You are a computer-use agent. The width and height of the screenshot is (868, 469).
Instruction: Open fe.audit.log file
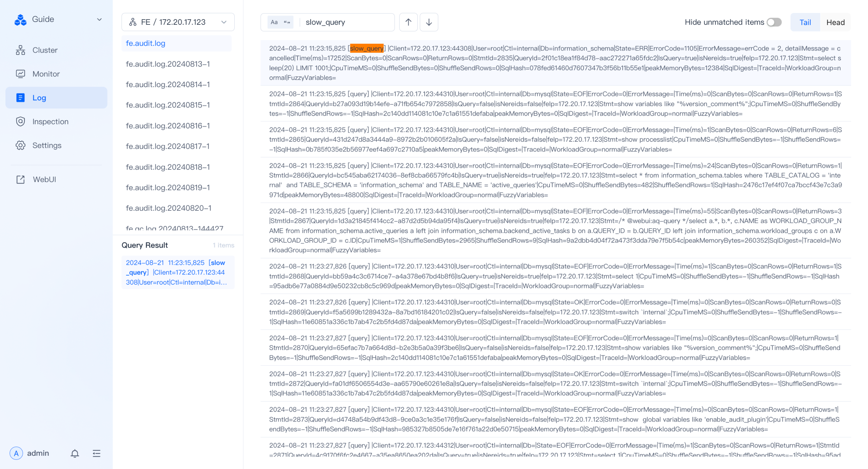pos(146,43)
